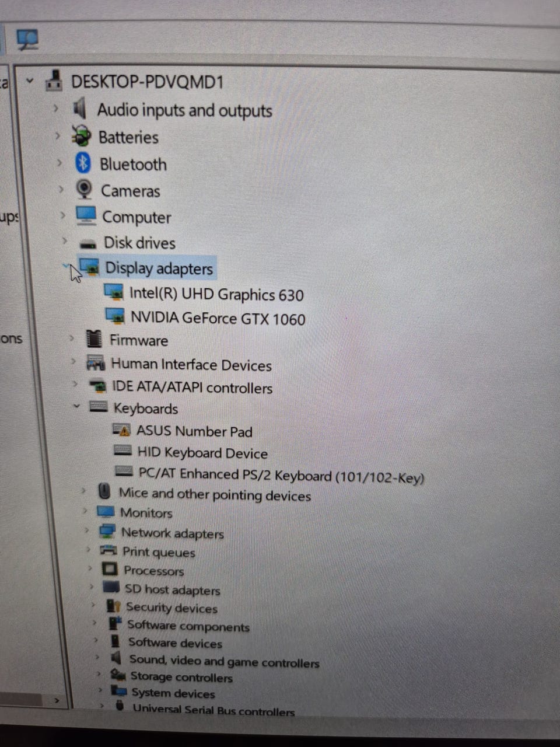Click the Audio inputs and outputs speaker icon
The width and height of the screenshot is (560, 747).
[x=80, y=109]
